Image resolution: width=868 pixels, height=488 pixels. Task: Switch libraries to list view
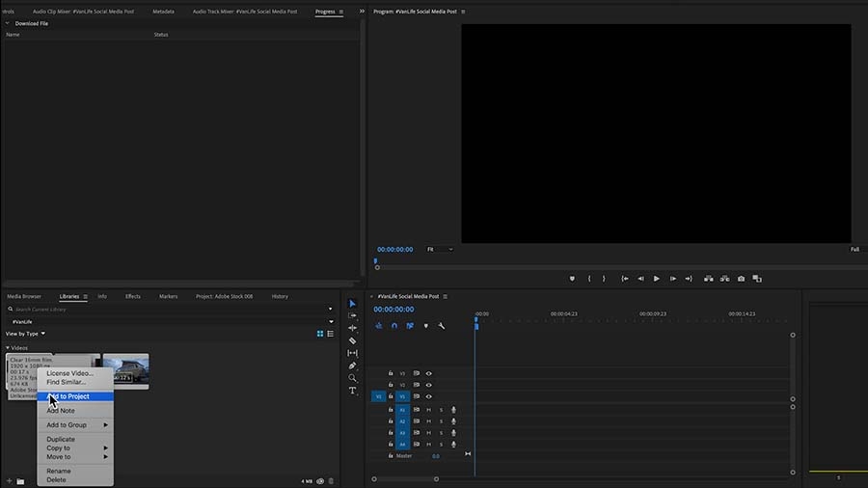(x=331, y=334)
